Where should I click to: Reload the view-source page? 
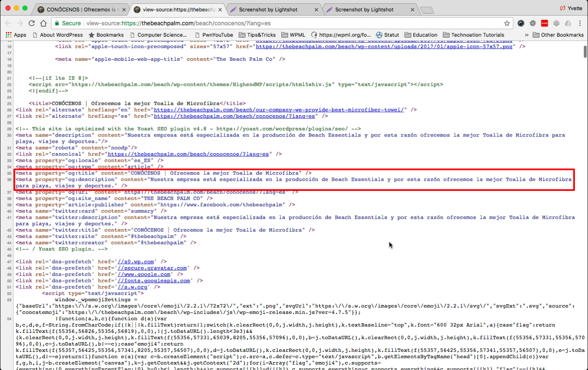pyautogui.click(x=32, y=23)
